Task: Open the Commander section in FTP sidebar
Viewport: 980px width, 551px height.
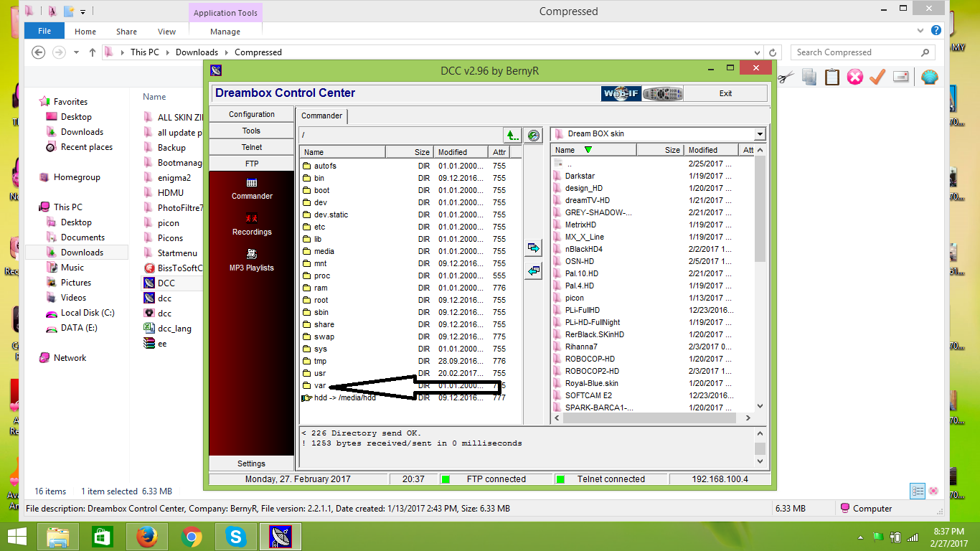Action: tap(252, 189)
